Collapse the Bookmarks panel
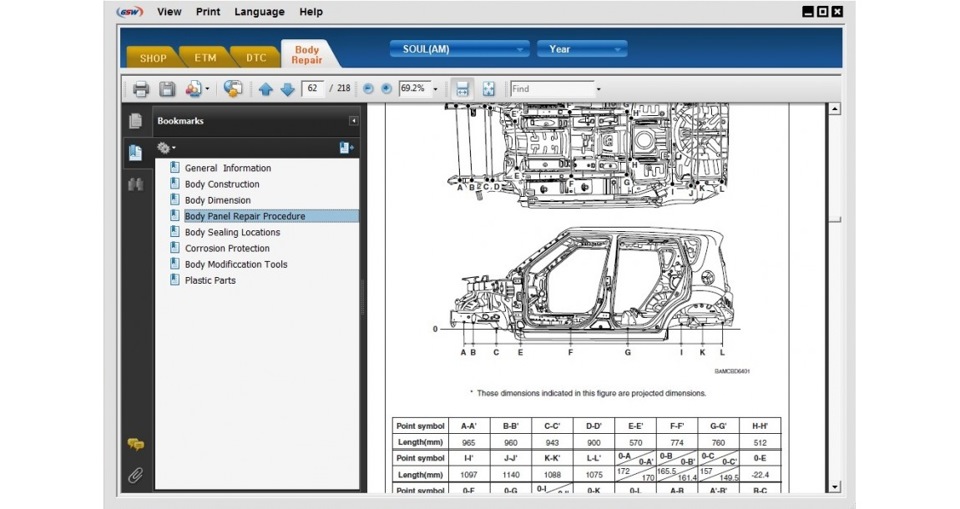 coord(353,121)
